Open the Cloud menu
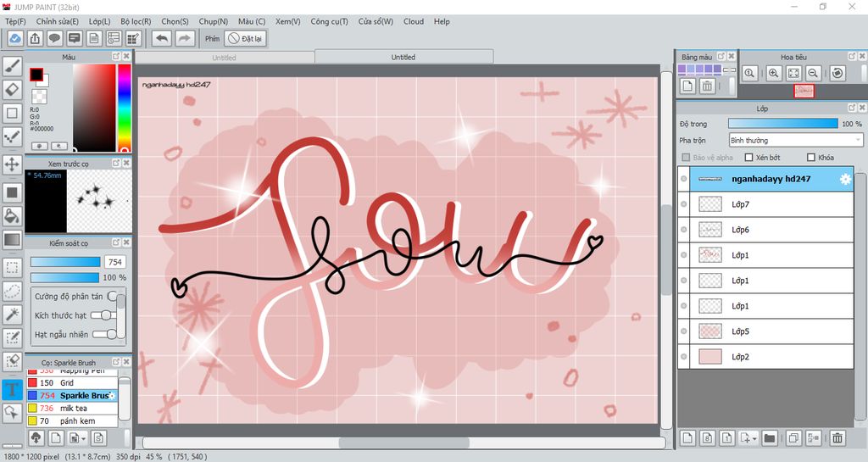This screenshot has height=462, width=868. [414, 21]
